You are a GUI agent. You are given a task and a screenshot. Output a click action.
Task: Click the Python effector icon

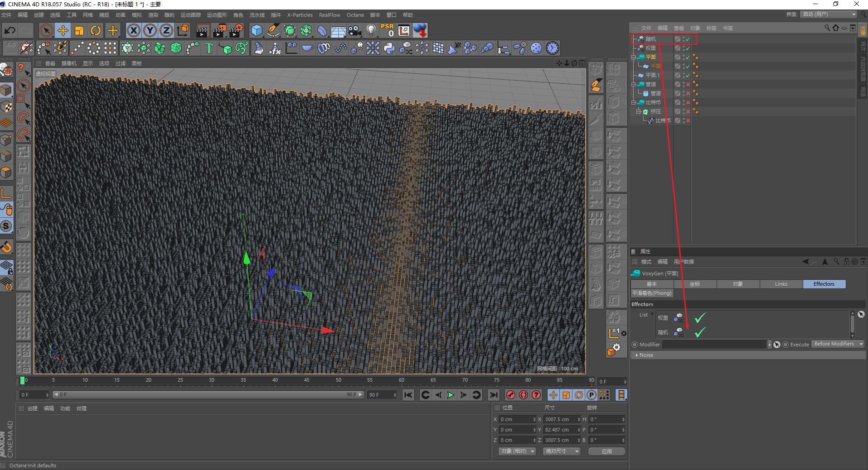[x=389, y=48]
